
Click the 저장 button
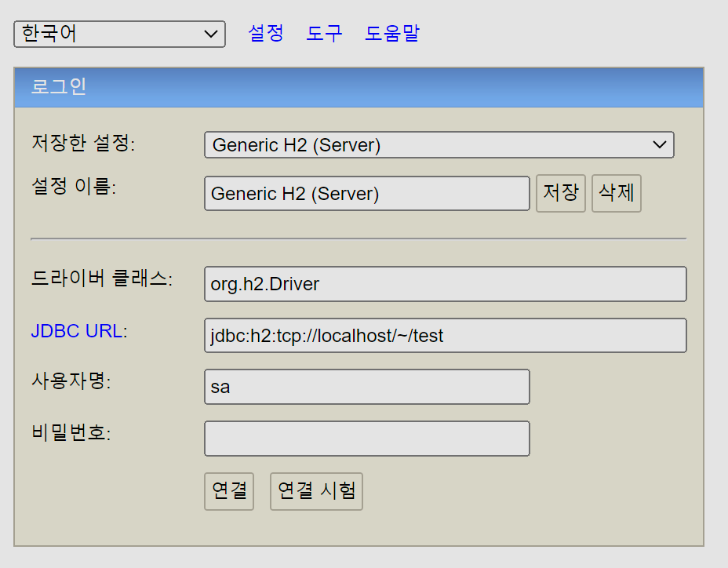(561, 193)
